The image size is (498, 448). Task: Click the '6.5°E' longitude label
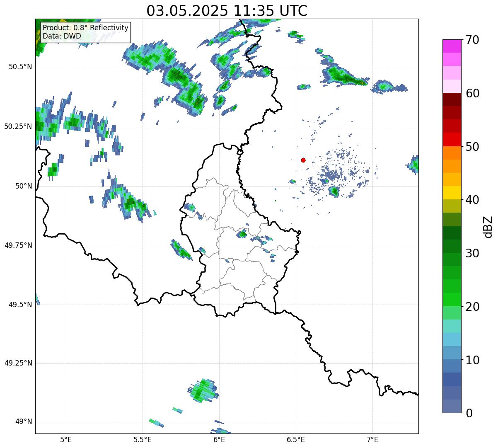pos(296,440)
